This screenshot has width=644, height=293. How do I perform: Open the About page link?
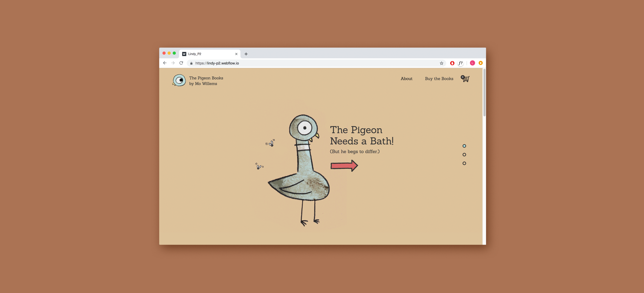click(x=406, y=79)
